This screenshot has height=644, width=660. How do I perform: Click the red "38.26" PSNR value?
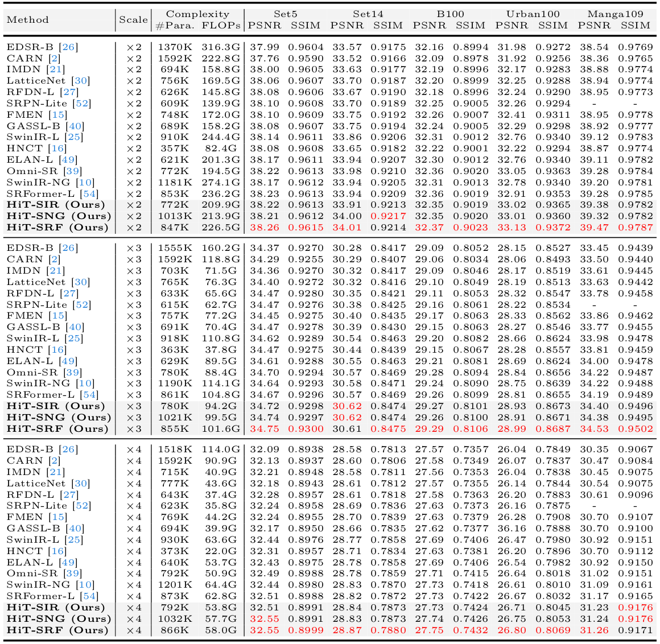tap(265, 228)
